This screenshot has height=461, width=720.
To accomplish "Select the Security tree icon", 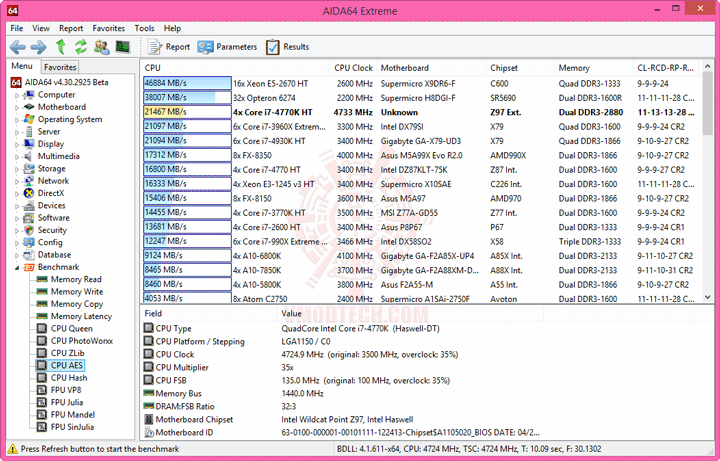I will (x=29, y=230).
